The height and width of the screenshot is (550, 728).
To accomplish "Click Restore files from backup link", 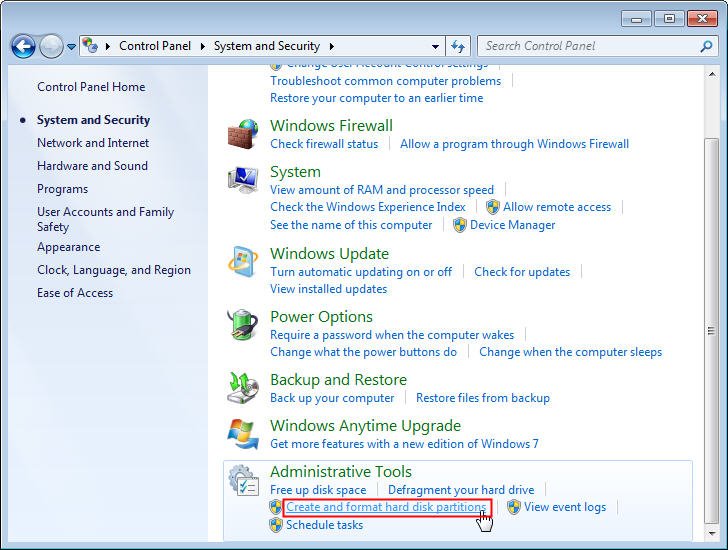I will pos(483,398).
